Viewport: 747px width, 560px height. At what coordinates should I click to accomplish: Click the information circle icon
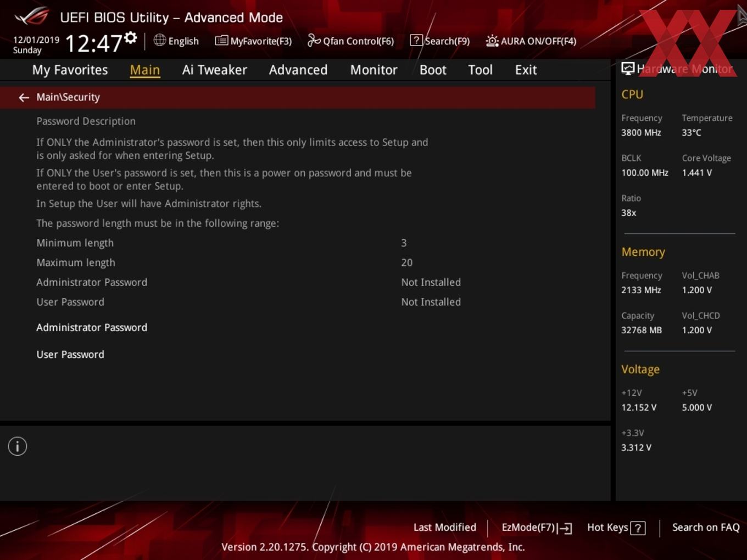[18, 446]
